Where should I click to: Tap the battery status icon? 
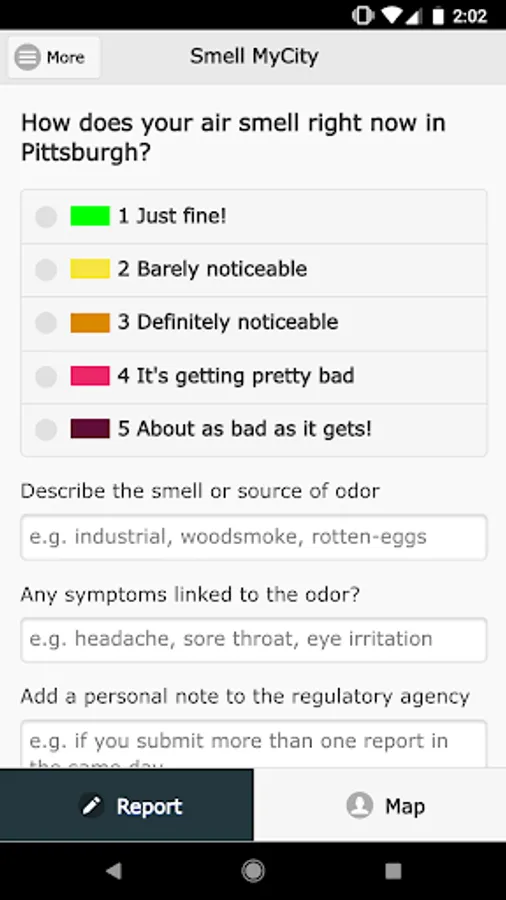coord(438,16)
